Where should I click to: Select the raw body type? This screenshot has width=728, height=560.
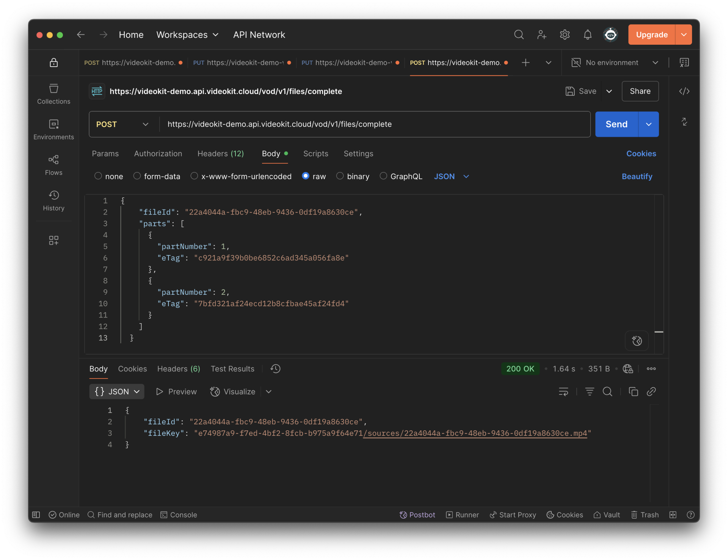coord(306,176)
